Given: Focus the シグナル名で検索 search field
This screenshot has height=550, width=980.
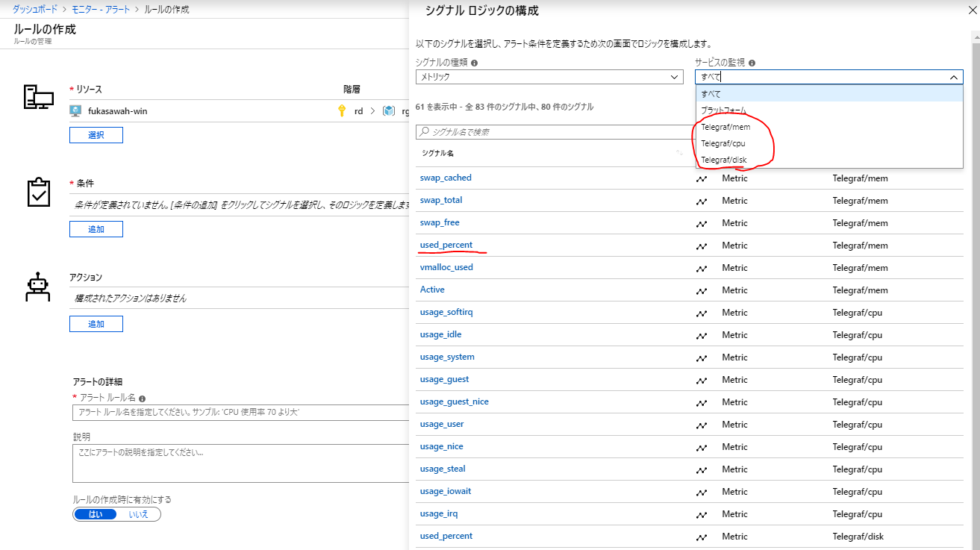Looking at the screenshot, I should coord(555,132).
